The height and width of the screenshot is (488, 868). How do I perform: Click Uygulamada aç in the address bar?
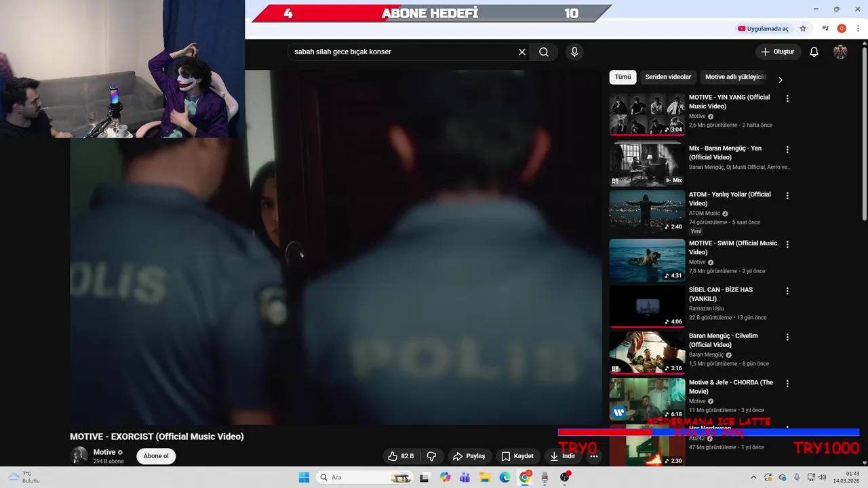click(763, 28)
